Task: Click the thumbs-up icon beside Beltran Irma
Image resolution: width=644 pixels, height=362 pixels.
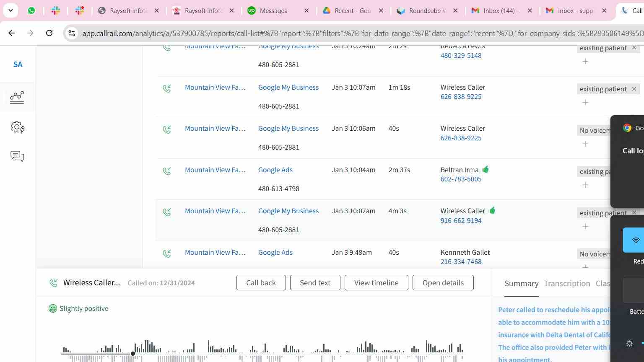Action: (x=486, y=169)
